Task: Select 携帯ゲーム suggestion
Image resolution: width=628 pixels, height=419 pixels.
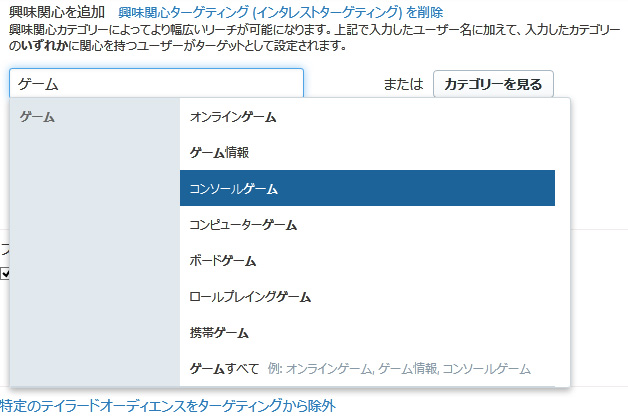Action: 367,332
